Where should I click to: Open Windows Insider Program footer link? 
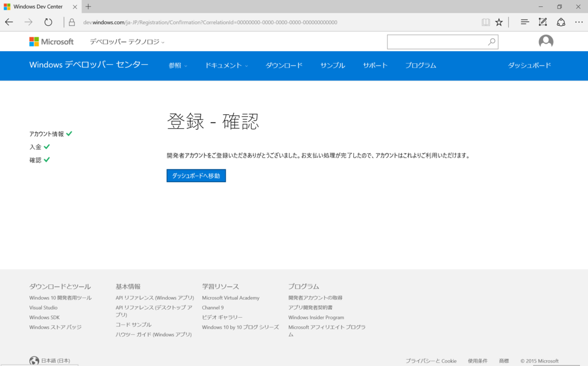point(316,317)
